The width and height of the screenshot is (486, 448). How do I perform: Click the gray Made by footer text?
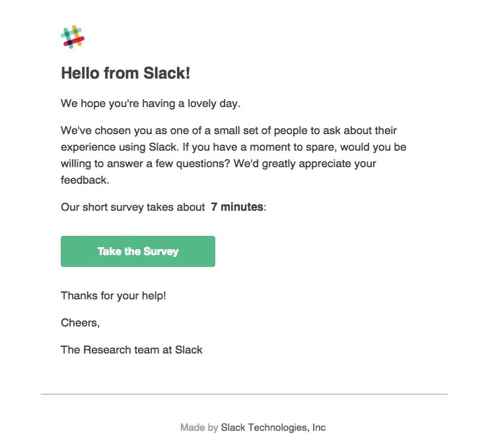[199, 428]
